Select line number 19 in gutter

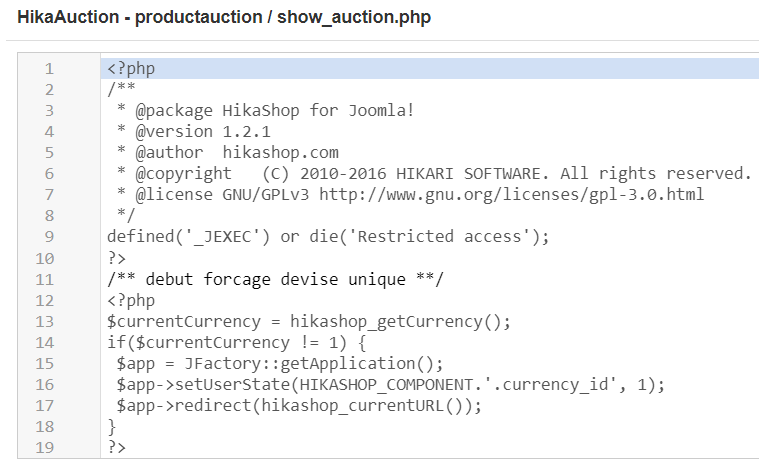pyautogui.click(x=45, y=447)
